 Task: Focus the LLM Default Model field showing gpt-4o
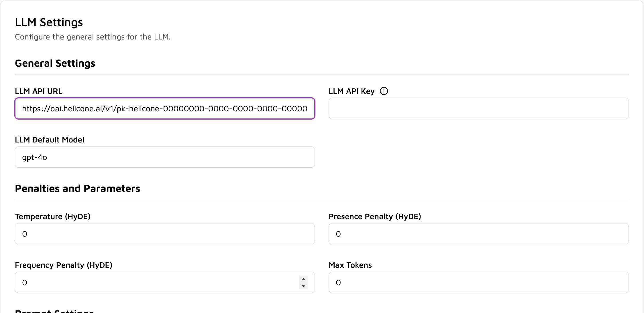pyautogui.click(x=165, y=157)
